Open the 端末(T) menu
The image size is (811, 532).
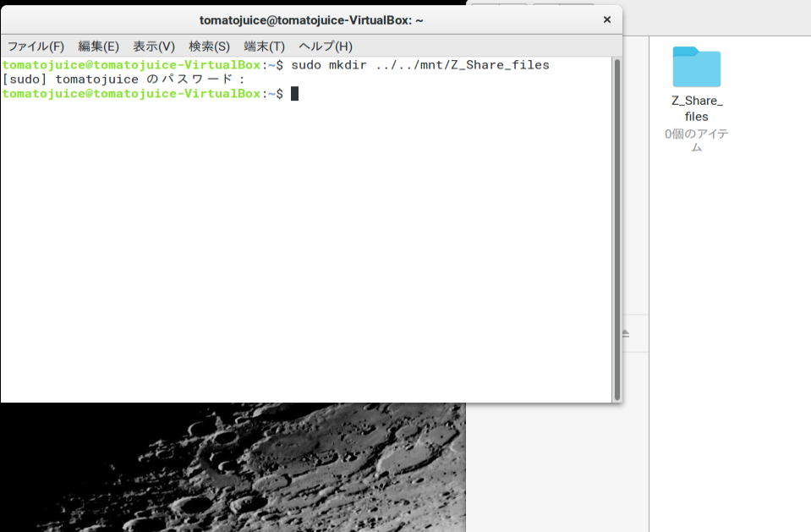point(264,46)
